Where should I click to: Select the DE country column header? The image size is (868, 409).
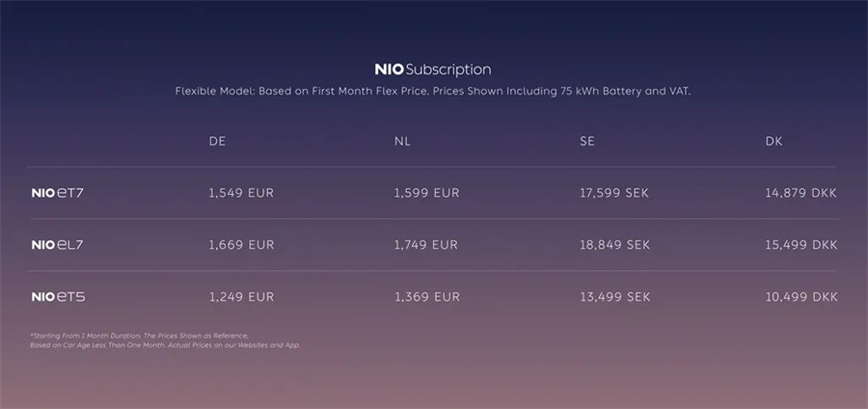click(217, 141)
